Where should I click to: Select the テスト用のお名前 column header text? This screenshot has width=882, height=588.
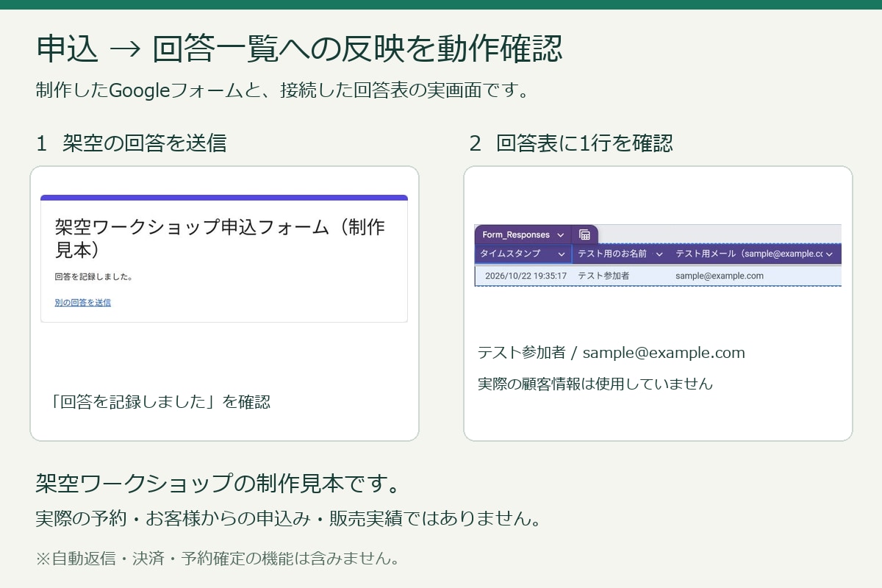(612, 254)
